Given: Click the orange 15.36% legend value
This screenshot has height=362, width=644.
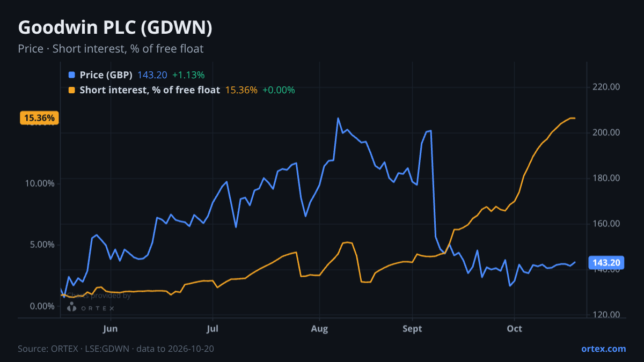Looking at the screenshot, I should pyautogui.click(x=241, y=90).
